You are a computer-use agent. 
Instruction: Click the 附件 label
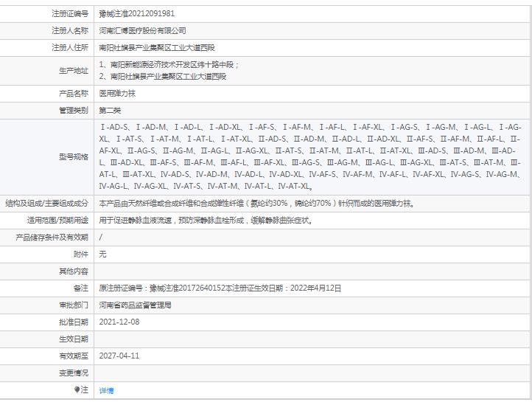81,255
